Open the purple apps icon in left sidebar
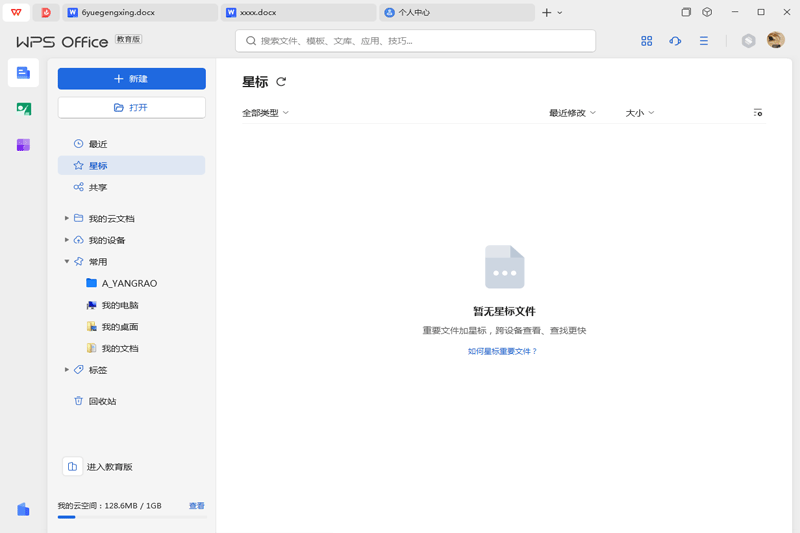 coord(23,145)
